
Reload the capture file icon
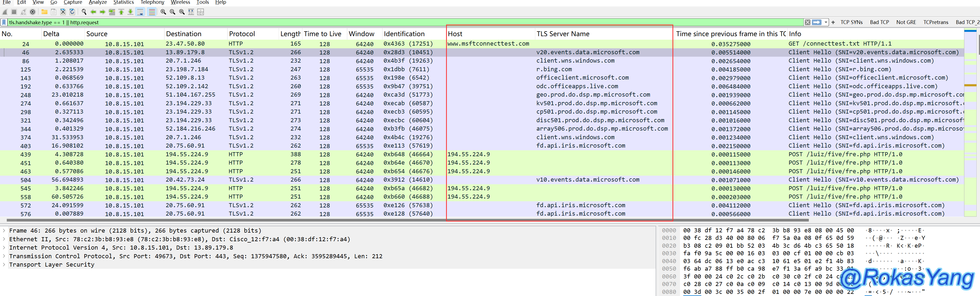pyautogui.click(x=72, y=12)
